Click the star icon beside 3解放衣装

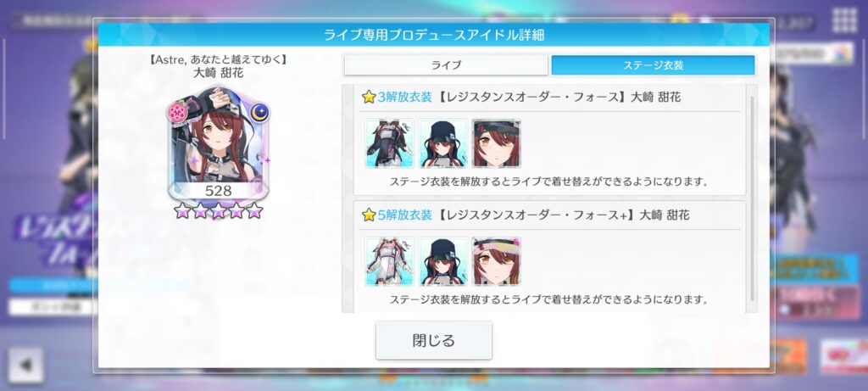tap(369, 98)
